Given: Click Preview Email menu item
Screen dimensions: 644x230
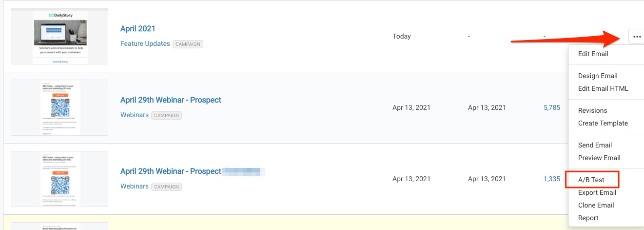Looking at the screenshot, I should click(599, 158).
